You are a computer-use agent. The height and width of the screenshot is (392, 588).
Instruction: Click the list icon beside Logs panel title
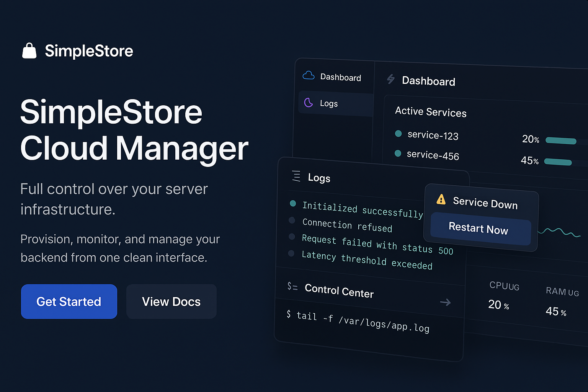[x=296, y=176]
